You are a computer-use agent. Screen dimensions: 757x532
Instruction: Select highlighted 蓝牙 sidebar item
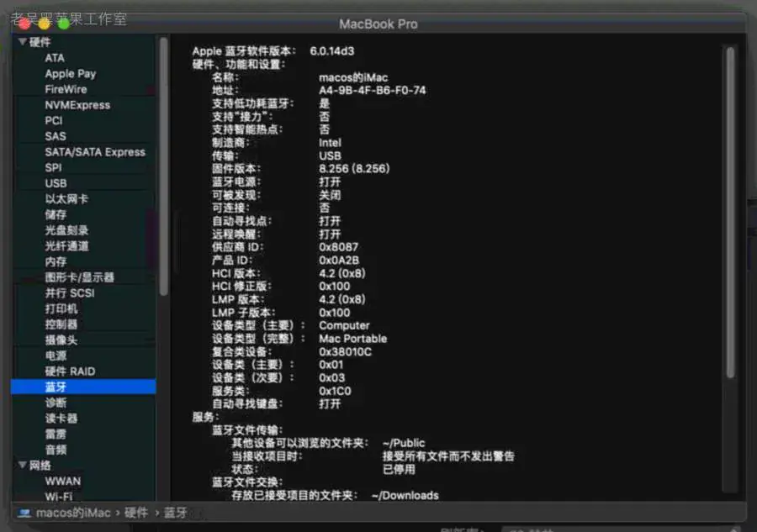pyautogui.click(x=83, y=387)
